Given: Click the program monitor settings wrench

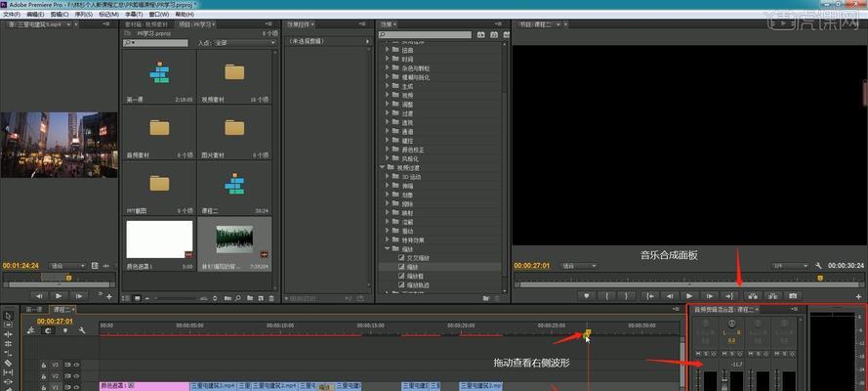Looking at the screenshot, I should click(x=817, y=265).
